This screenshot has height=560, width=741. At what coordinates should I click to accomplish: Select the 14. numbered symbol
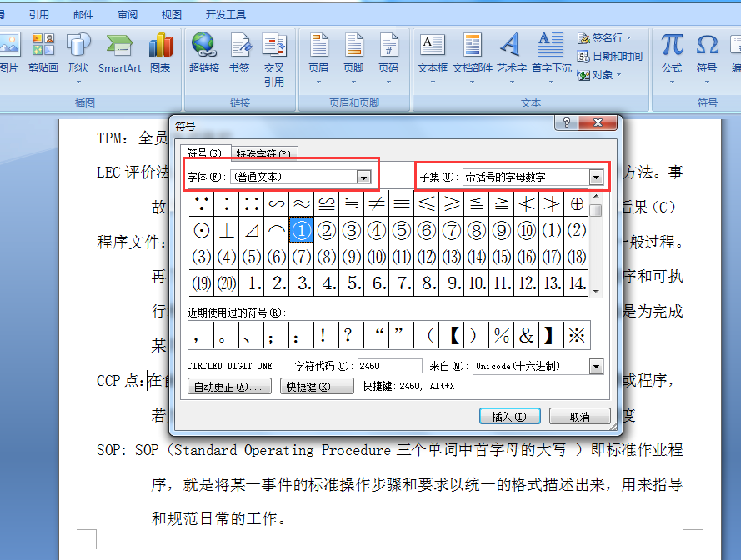pos(577,283)
